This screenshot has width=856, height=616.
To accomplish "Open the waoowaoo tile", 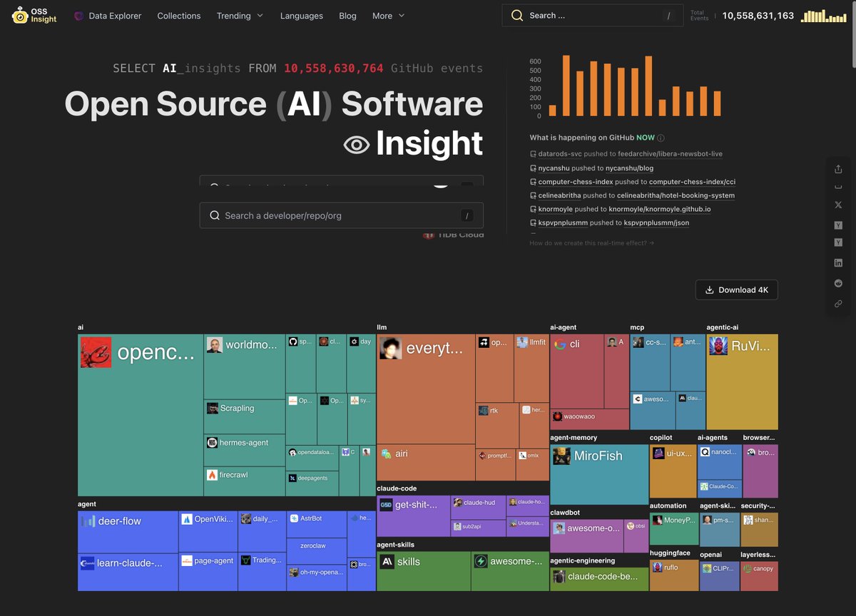I will pyautogui.click(x=589, y=419).
